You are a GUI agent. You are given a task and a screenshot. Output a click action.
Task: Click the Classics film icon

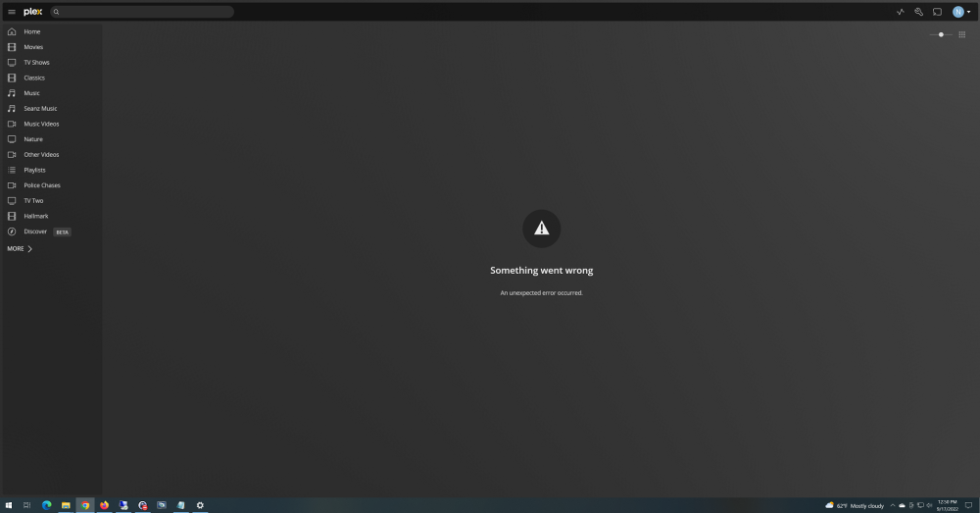[11, 77]
